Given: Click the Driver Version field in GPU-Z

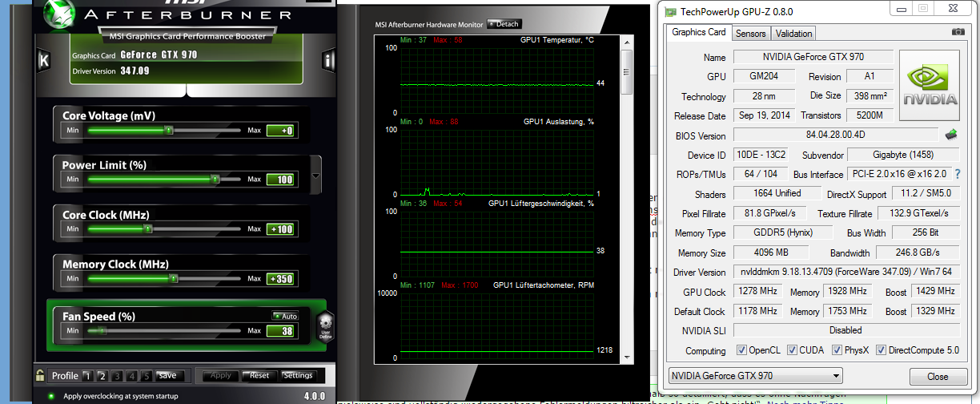Looking at the screenshot, I should (846, 273).
